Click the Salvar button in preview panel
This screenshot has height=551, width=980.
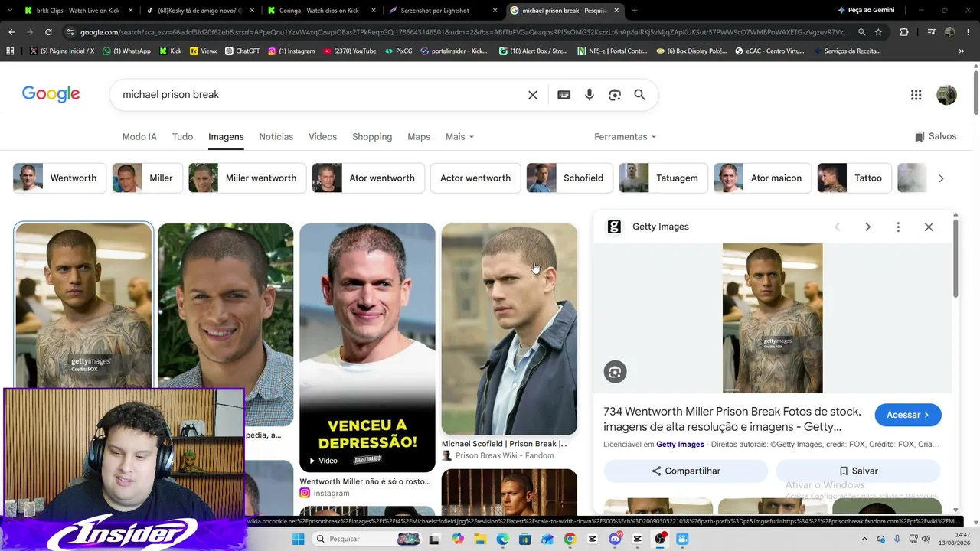click(858, 471)
